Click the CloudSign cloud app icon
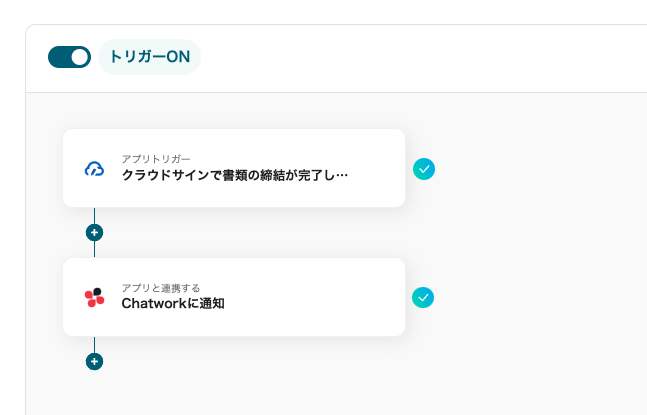Image resolution: width=647 pixels, height=415 pixels. [94, 168]
